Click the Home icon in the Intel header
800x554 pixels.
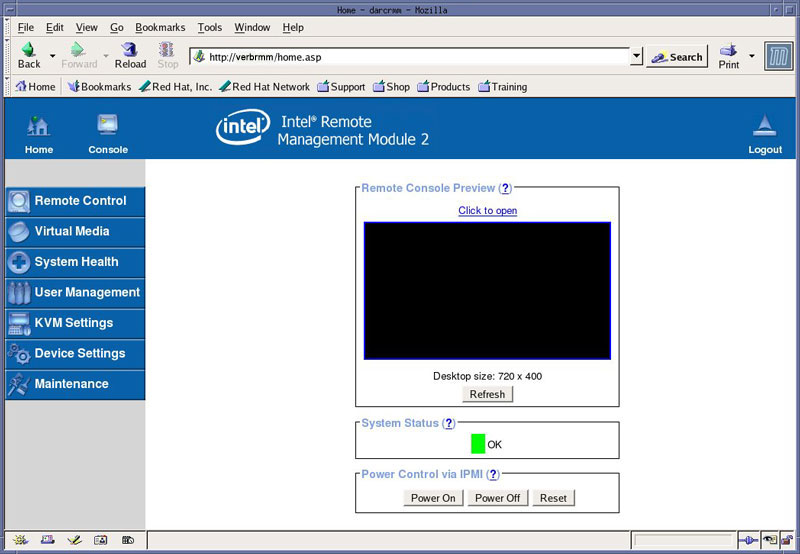click(39, 128)
